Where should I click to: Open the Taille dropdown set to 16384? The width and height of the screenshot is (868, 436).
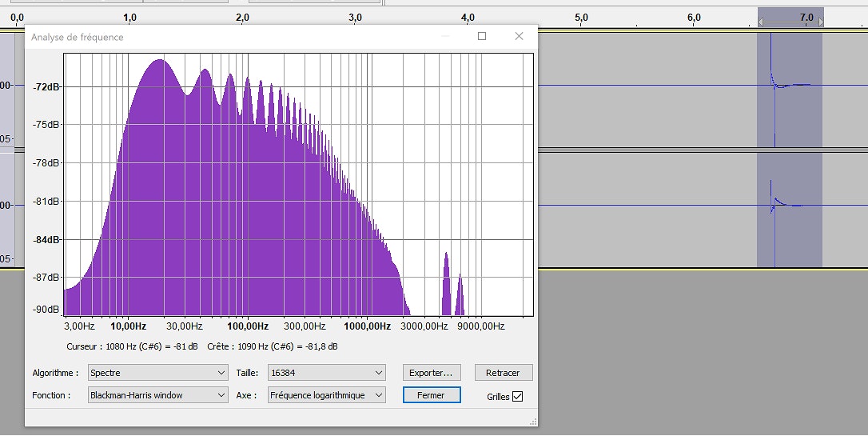tap(327, 373)
